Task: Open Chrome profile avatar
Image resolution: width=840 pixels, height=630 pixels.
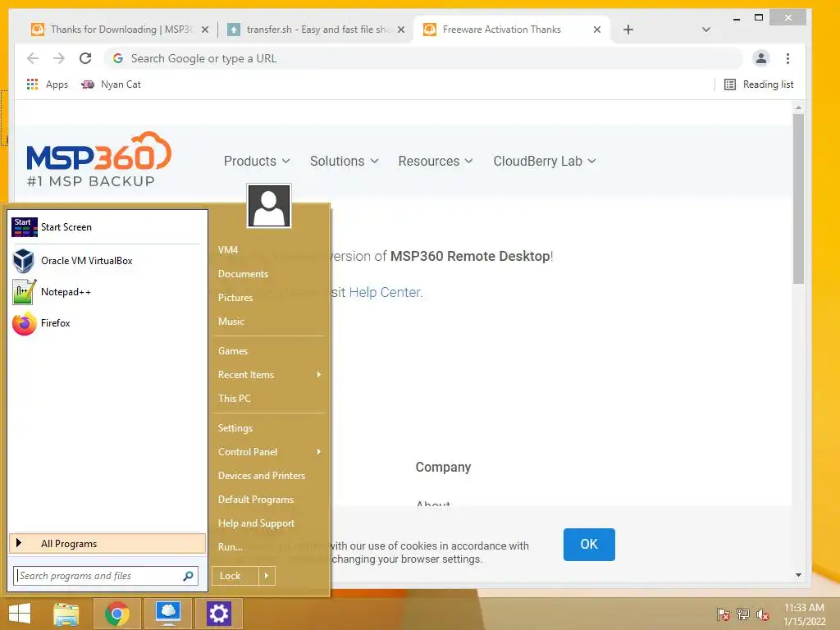Action: [760, 58]
